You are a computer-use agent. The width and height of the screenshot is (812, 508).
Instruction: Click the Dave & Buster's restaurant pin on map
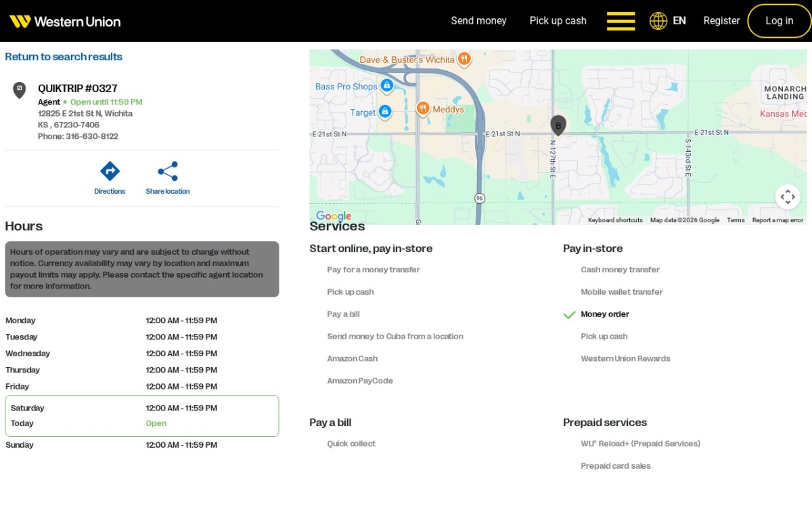(x=464, y=59)
